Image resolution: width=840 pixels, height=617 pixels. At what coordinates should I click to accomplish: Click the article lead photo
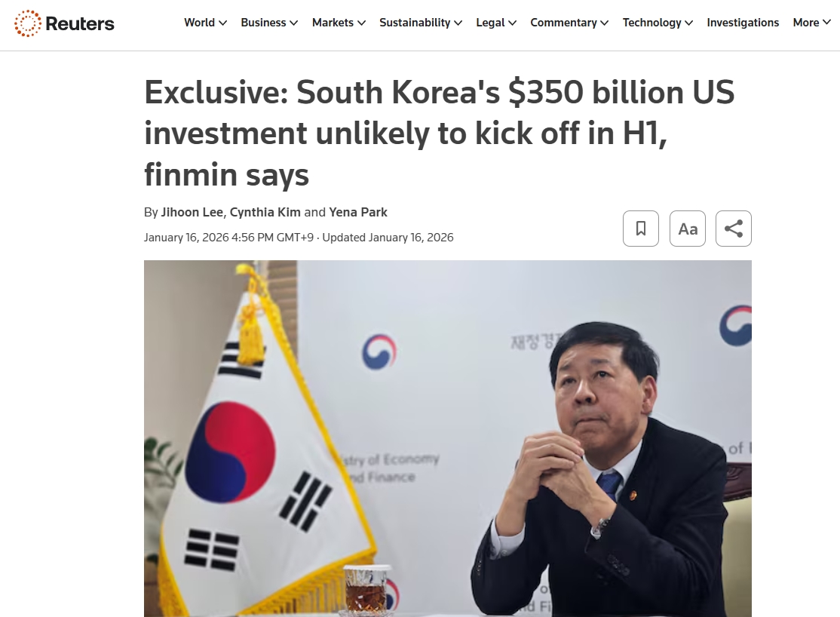coord(447,438)
